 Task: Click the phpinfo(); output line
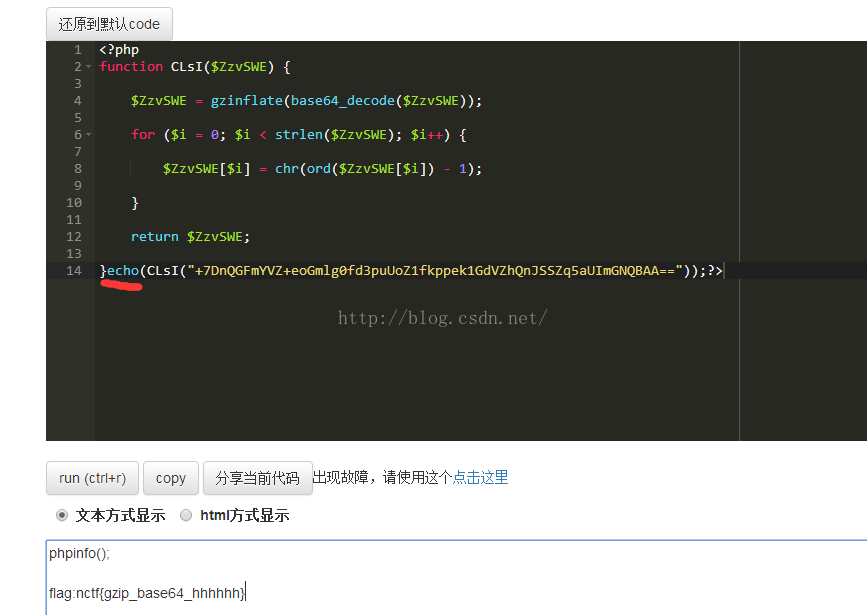pyautogui.click(x=80, y=553)
